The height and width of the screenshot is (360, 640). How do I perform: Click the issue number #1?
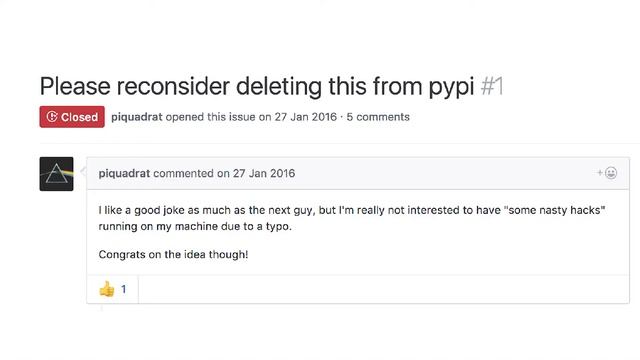pos(492,87)
